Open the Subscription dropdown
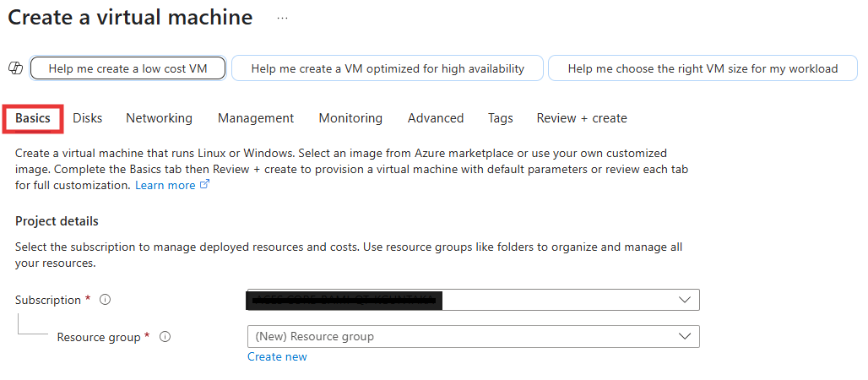 click(x=473, y=300)
